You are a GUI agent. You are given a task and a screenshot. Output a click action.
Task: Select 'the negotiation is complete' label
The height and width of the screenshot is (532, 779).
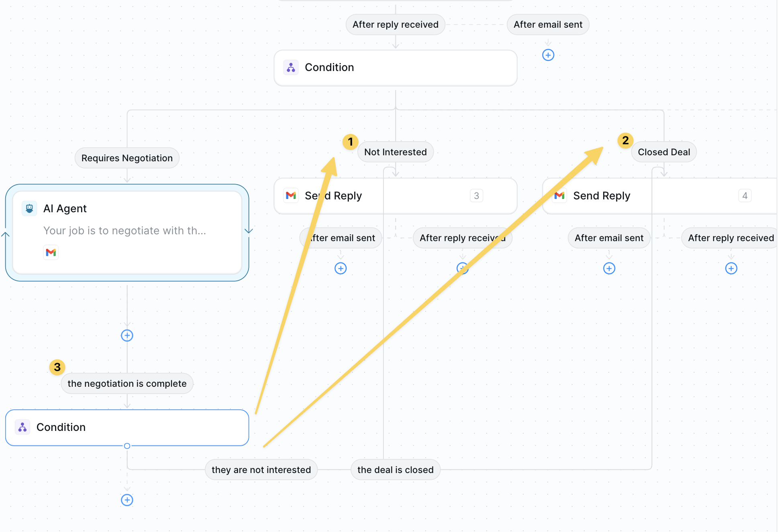tap(127, 384)
